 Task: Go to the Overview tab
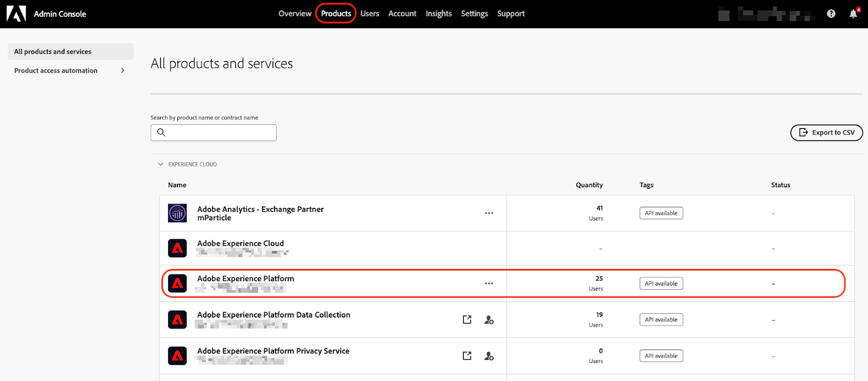[295, 14]
